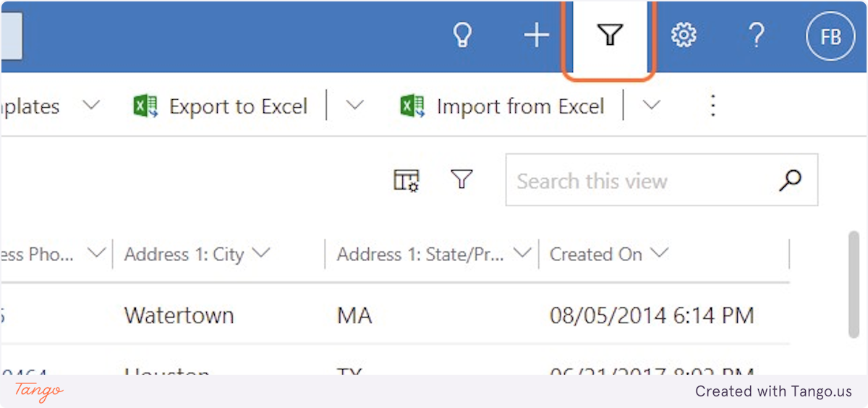Click the Export to Excel button

pos(221,106)
